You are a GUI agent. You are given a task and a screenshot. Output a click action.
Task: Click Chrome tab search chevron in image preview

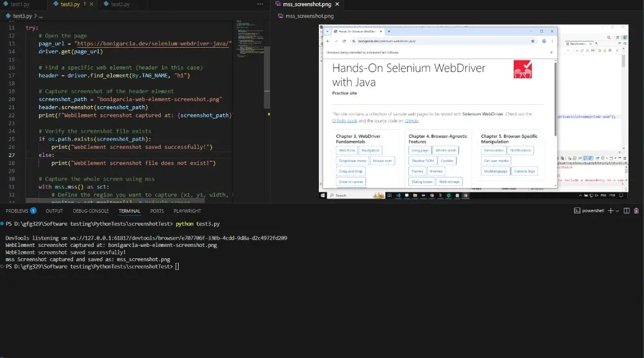[328, 31]
